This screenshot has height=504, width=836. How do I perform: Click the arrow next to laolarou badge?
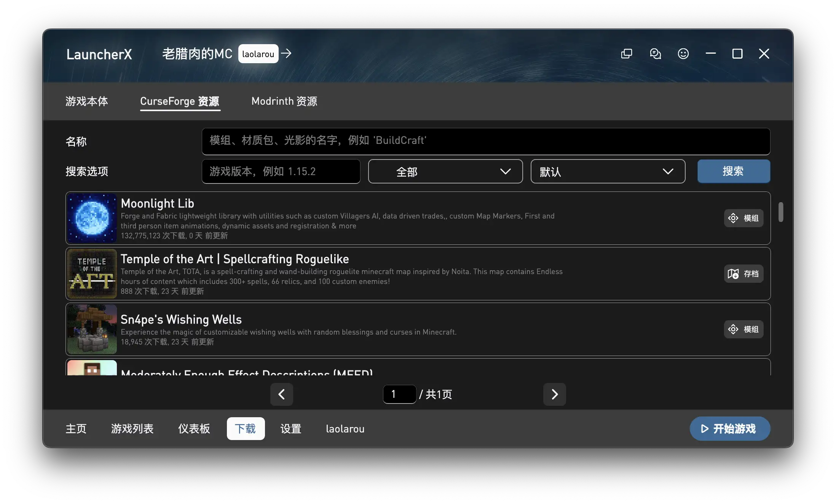click(287, 54)
